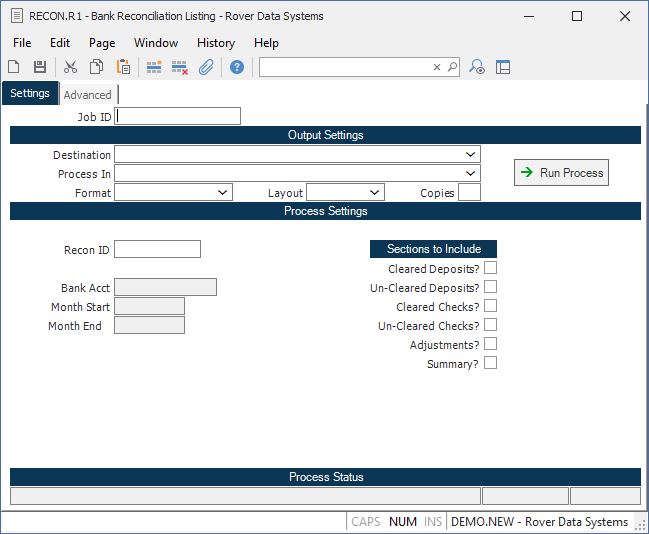Check the Summary option

pos(490,363)
